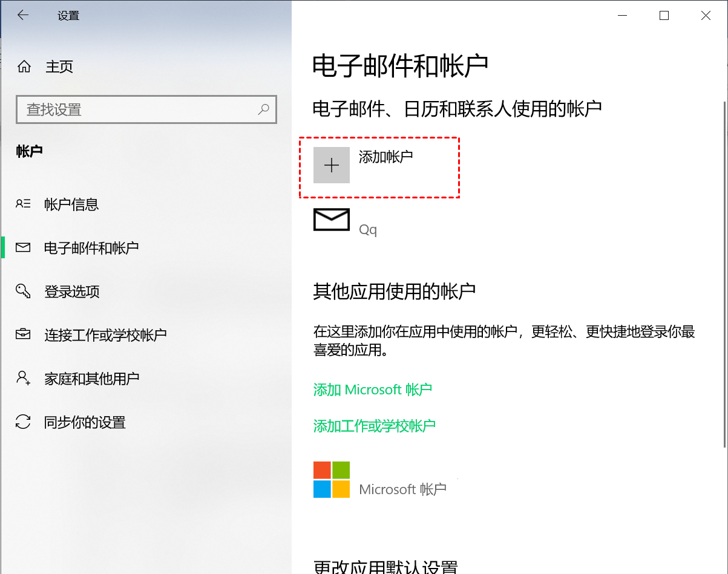Select 电子邮件和帐户 in the sidebar
Viewport: 728px width, 574px height.
point(91,248)
